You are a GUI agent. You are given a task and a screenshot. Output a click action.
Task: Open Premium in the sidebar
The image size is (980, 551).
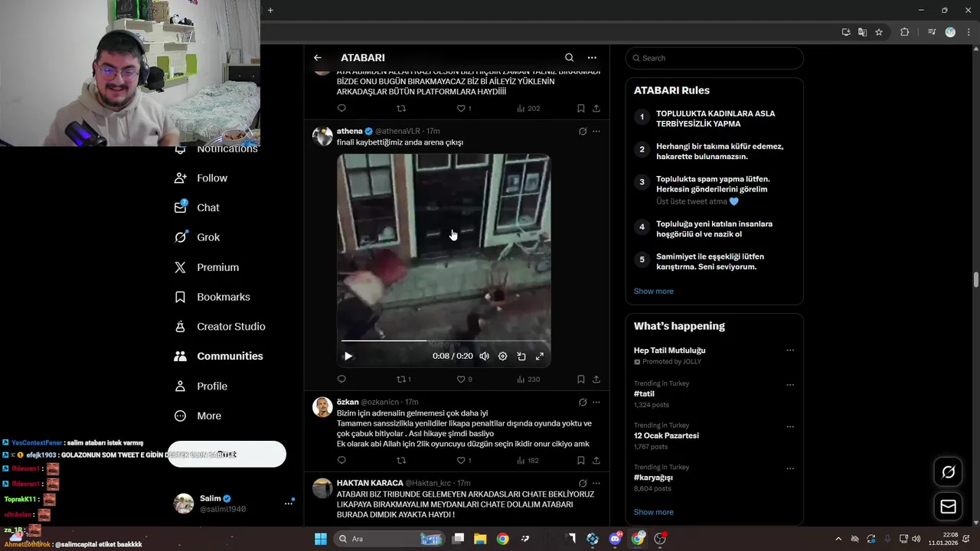[207, 267]
